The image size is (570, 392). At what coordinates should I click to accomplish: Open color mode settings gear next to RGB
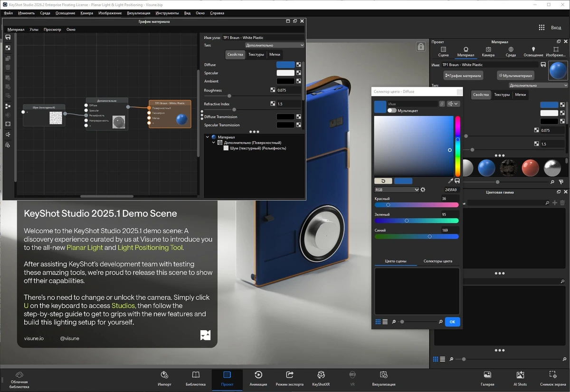pyautogui.click(x=423, y=190)
